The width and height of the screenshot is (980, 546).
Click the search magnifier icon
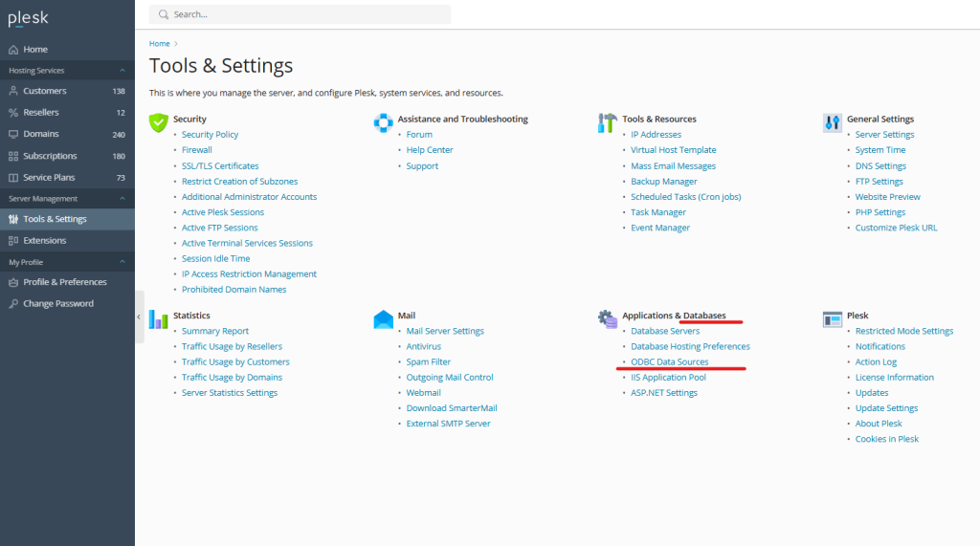163,14
